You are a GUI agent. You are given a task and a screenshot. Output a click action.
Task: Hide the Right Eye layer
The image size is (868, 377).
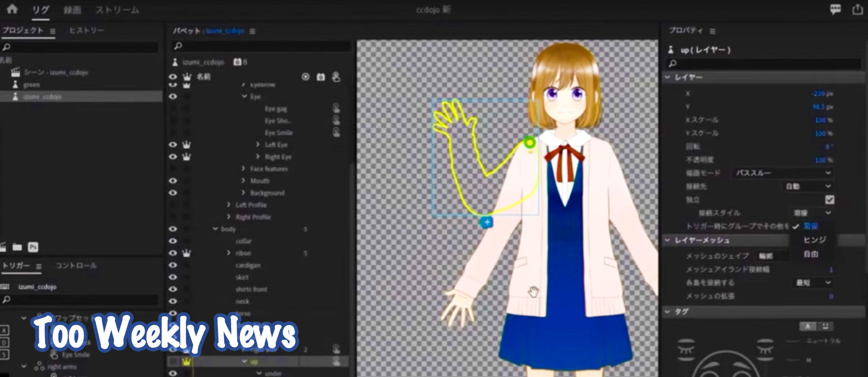(173, 156)
